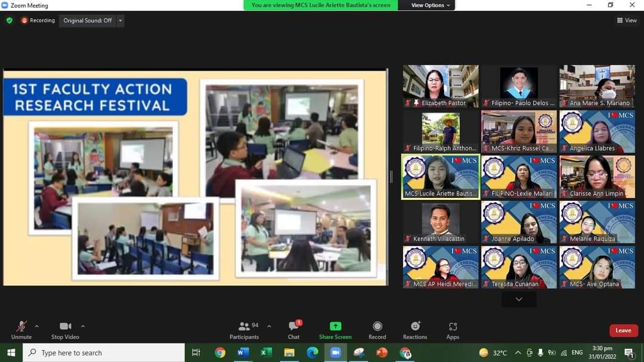Viewport: 644px width, 362px height.
Task: Unmute the microphone
Action: 21,330
